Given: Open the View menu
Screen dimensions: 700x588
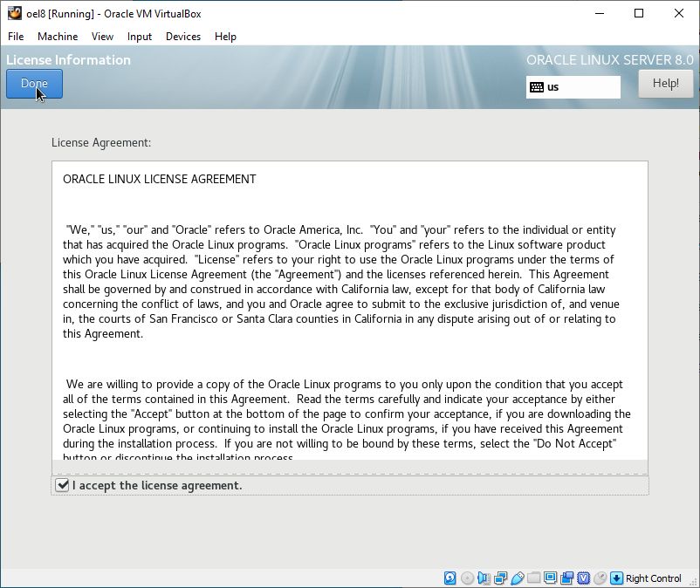Looking at the screenshot, I should coord(102,37).
